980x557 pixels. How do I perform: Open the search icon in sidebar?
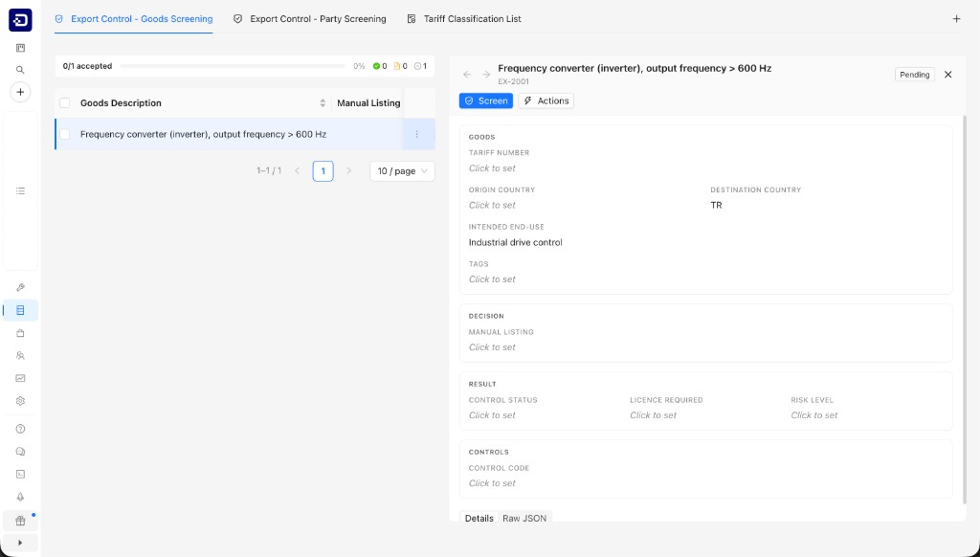click(x=20, y=70)
